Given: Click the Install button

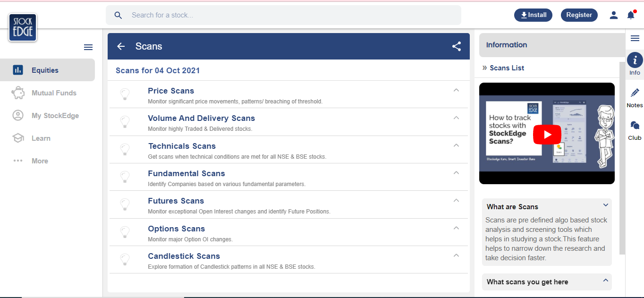Looking at the screenshot, I should coord(534,15).
